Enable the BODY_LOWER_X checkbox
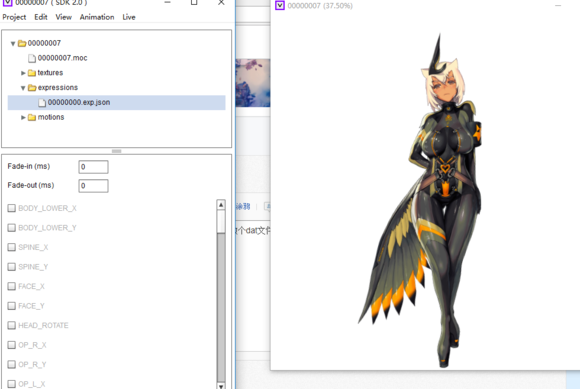The image size is (580, 389). [x=11, y=208]
